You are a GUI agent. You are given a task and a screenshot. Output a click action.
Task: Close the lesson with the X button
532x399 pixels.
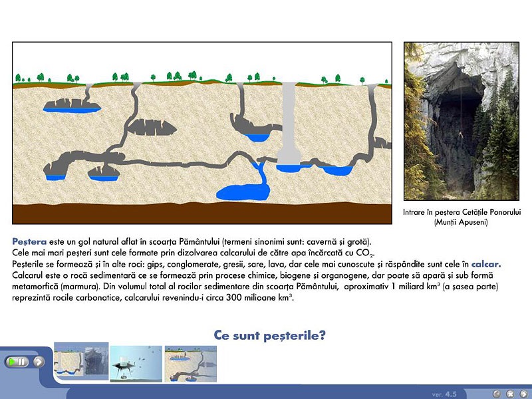(509, 394)
